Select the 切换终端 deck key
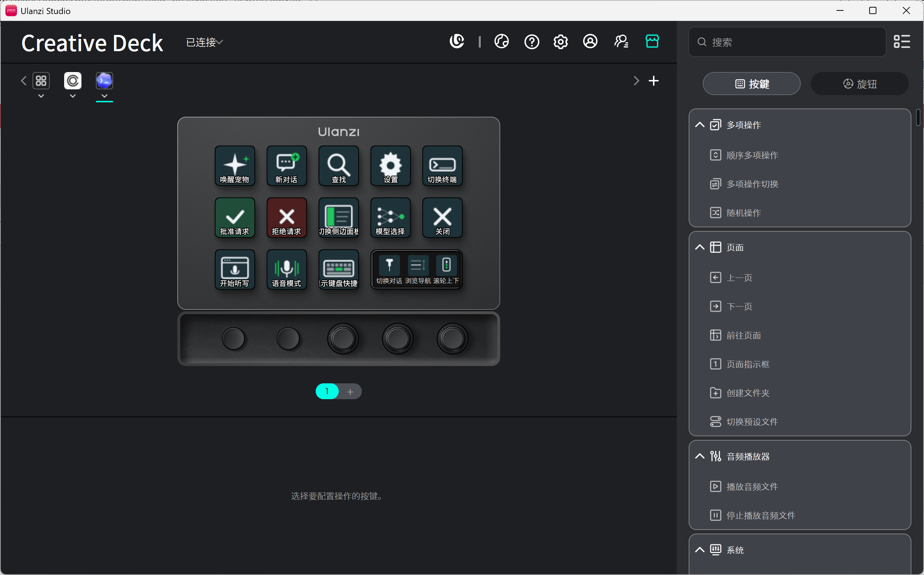This screenshot has height=575, width=924. point(443,165)
